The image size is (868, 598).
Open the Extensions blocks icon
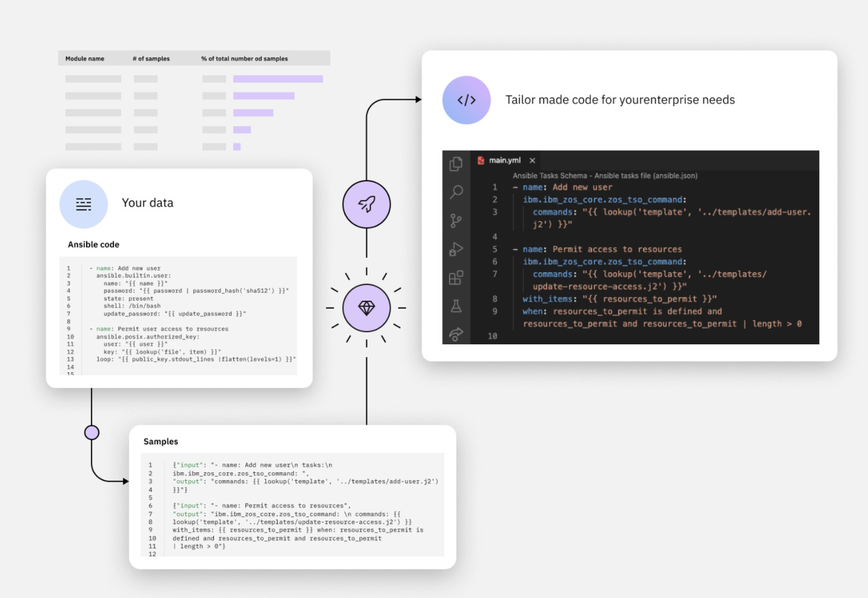click(x=456, y=278)
